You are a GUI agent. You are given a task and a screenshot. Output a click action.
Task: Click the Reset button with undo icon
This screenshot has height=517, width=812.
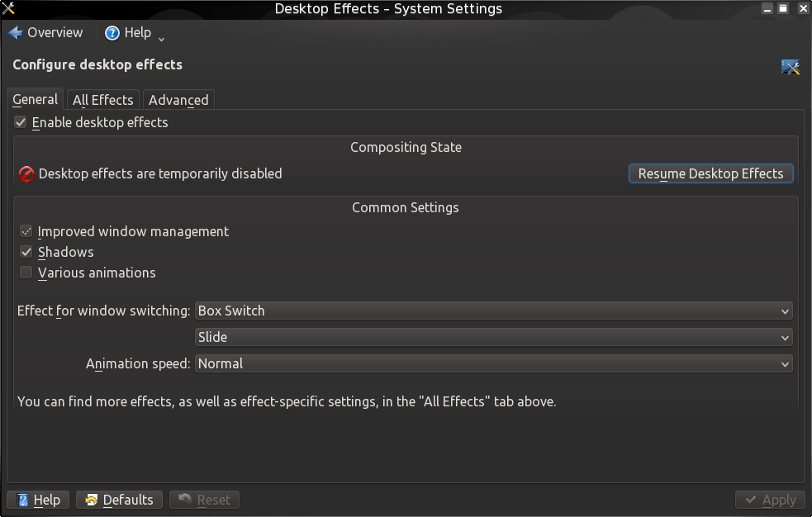pyautogui.click(x=204, y=500)
